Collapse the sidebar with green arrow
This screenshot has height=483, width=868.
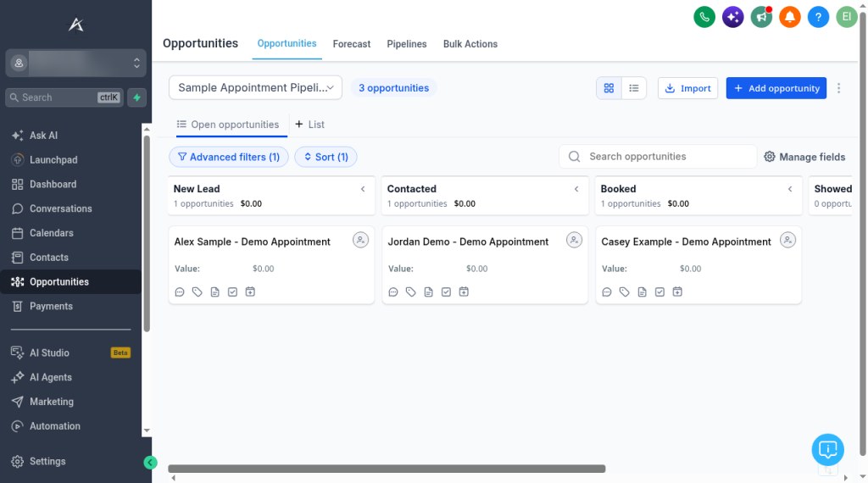[x=150, y=463]
